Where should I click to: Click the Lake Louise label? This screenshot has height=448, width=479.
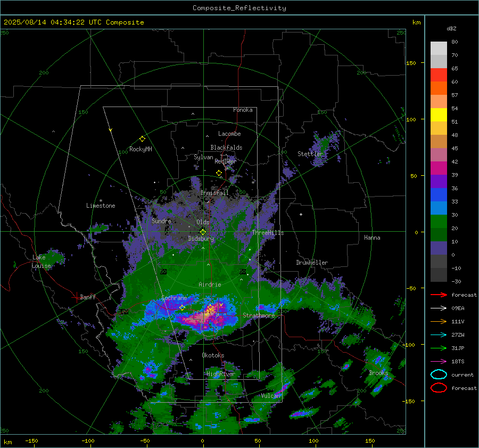point(41,262)
